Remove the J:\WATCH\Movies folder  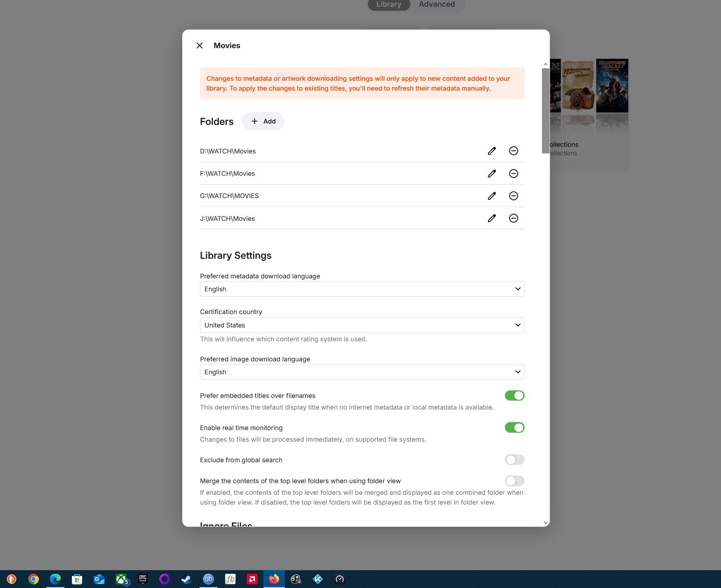[x=513, y=218]
